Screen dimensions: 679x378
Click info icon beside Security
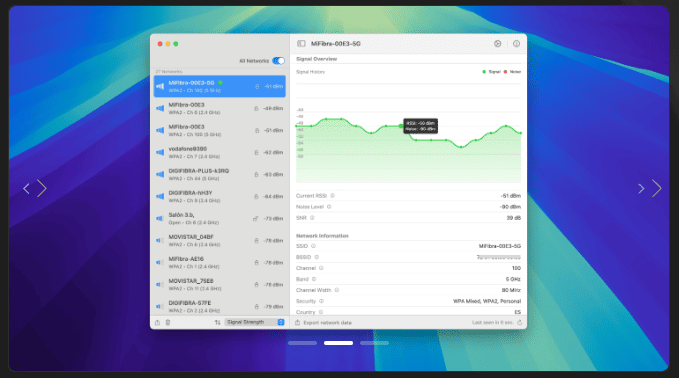[321, 301]
